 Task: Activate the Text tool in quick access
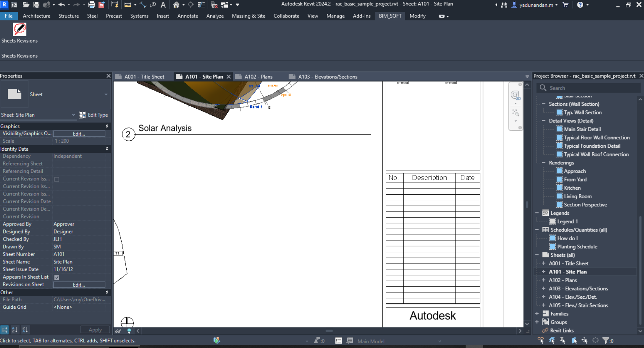click(x=163, y=5)
